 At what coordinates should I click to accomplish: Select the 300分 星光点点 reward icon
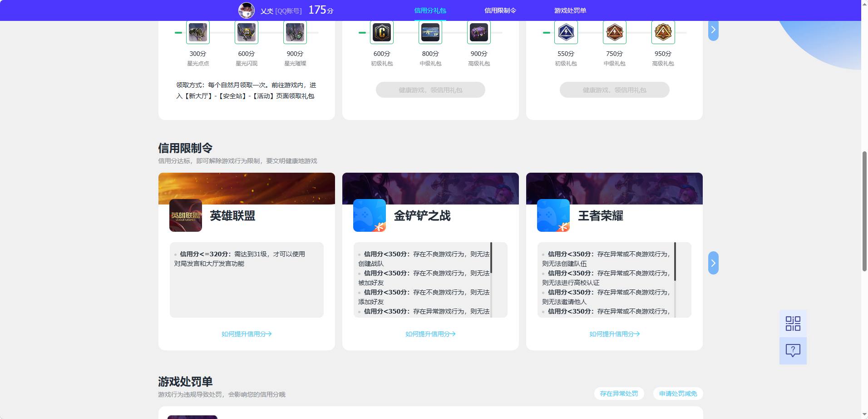pos(198,32)
